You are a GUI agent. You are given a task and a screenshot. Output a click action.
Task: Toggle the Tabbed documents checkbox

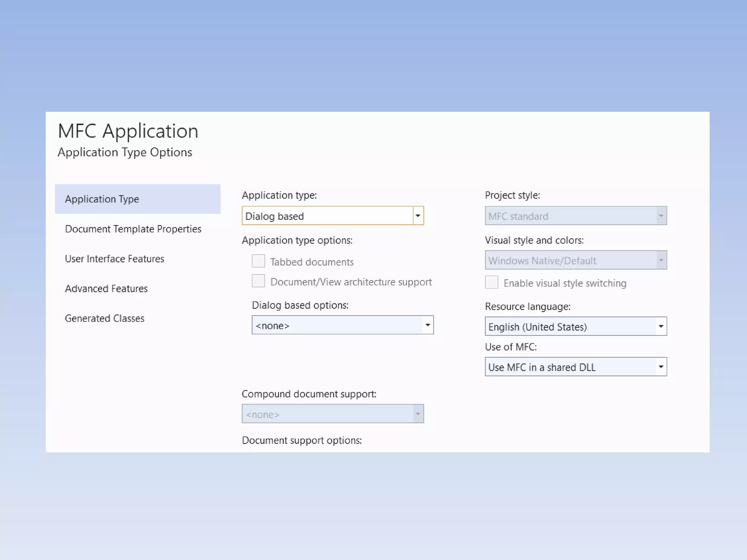tap(258, 261)
